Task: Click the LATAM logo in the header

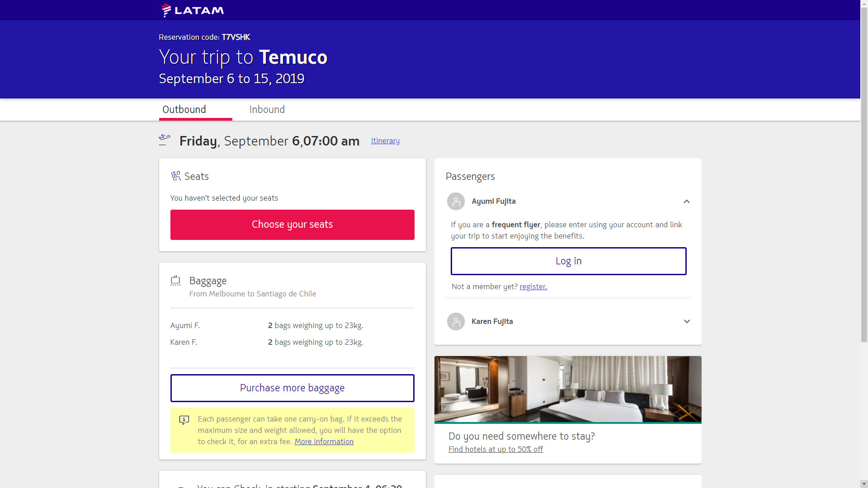Action: tap(193, 10)
